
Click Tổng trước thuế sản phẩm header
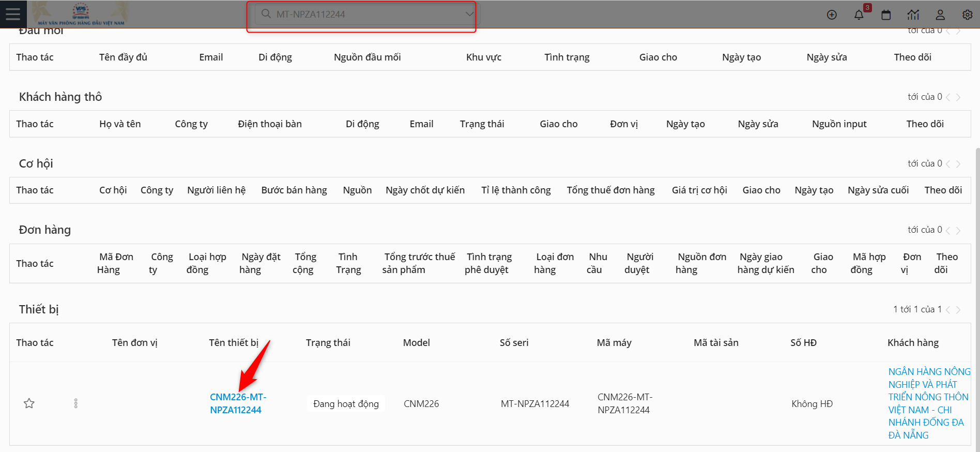pos(419,263)
